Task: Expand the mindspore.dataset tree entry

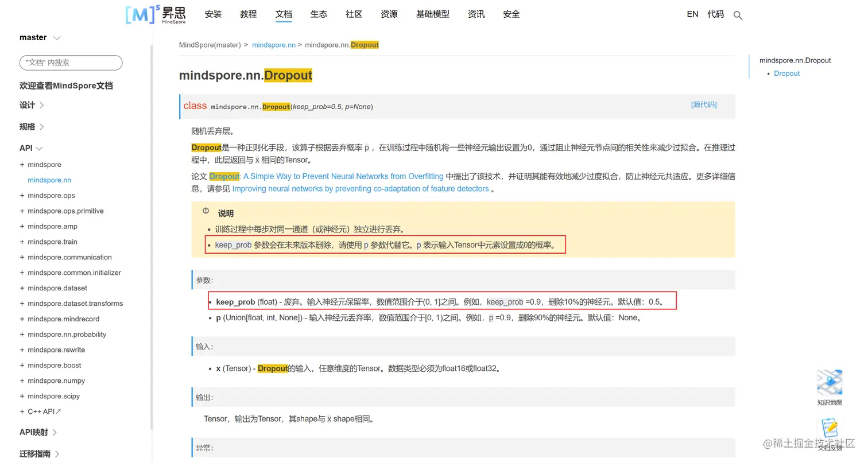Action: coord(22,288)
